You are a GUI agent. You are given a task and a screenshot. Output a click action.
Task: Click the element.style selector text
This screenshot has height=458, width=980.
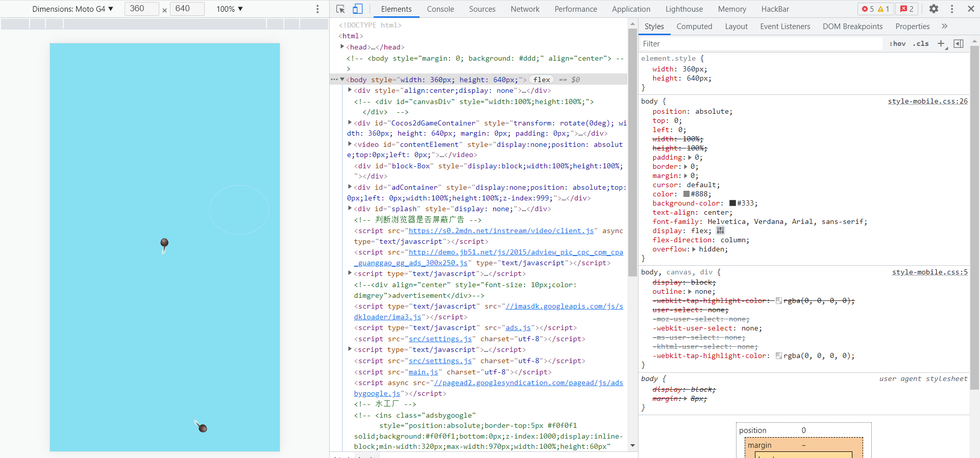click(x=668, y=59)
